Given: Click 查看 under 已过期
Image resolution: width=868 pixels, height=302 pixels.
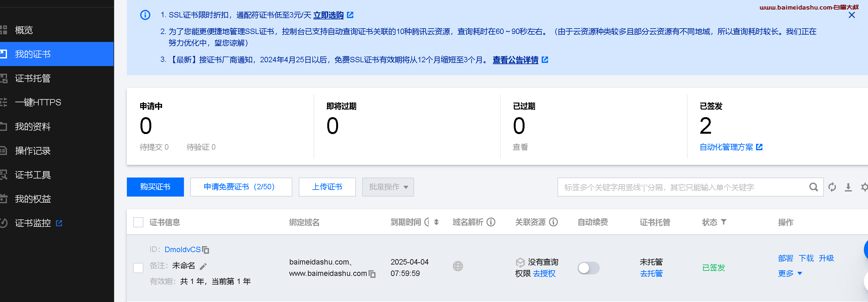Looking at the screenshot, I should coord(520,147).
